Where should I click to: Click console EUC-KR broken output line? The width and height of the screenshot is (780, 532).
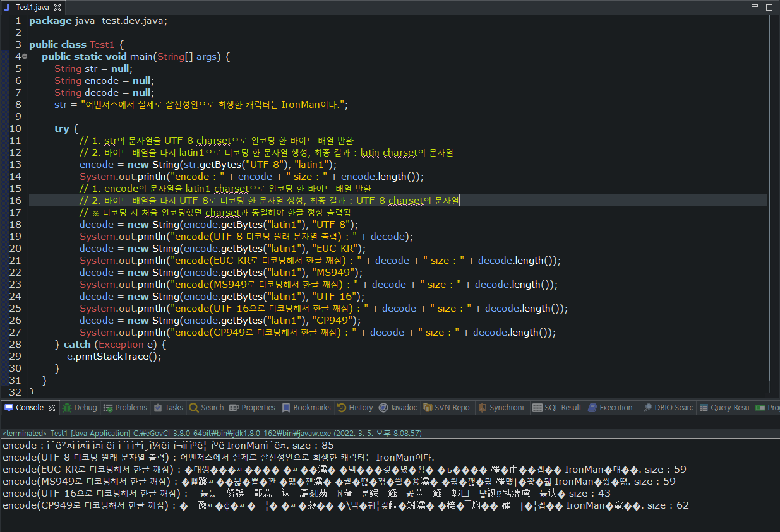[345, 470]
